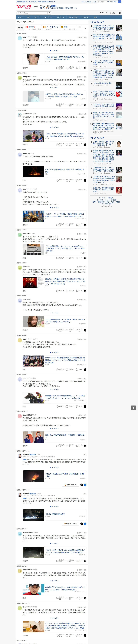Open the ログイン link
This screenshot has height=644, width=138.
point(42,8)
